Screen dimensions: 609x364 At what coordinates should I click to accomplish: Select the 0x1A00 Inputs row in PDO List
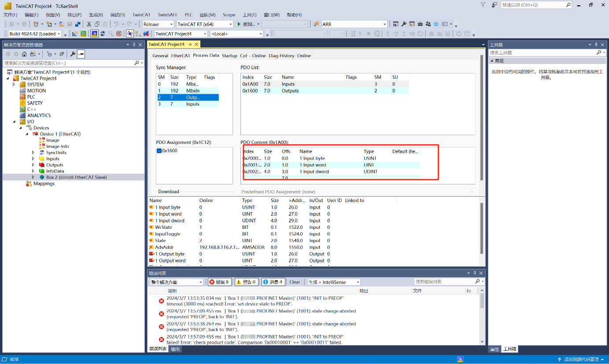(325, 84)
